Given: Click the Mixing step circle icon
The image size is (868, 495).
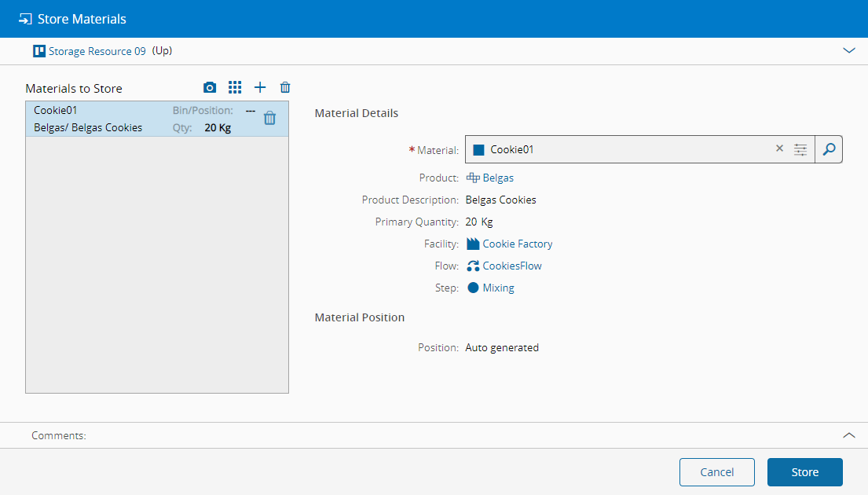Looking at the screenshot, I should click(473, 288).
